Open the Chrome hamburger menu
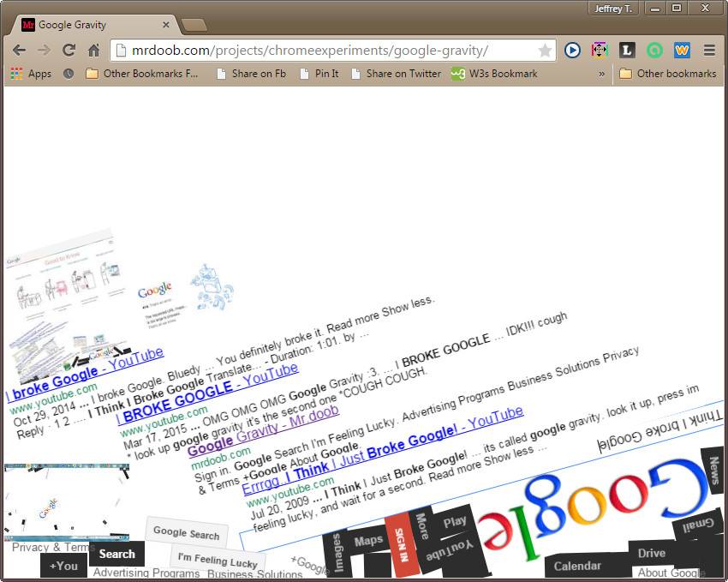Image resolution: width=728 pixels, height=582 pixels. [x=709, y=51]
